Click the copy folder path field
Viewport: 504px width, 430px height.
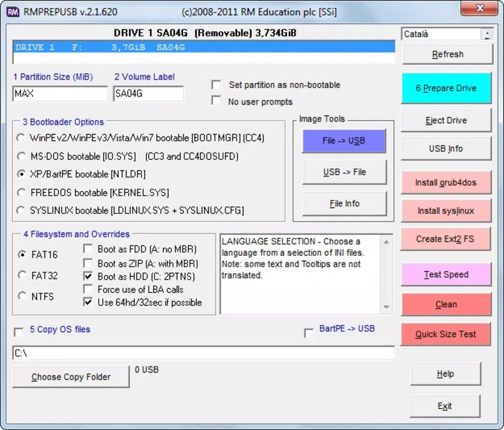click(204, 353)
